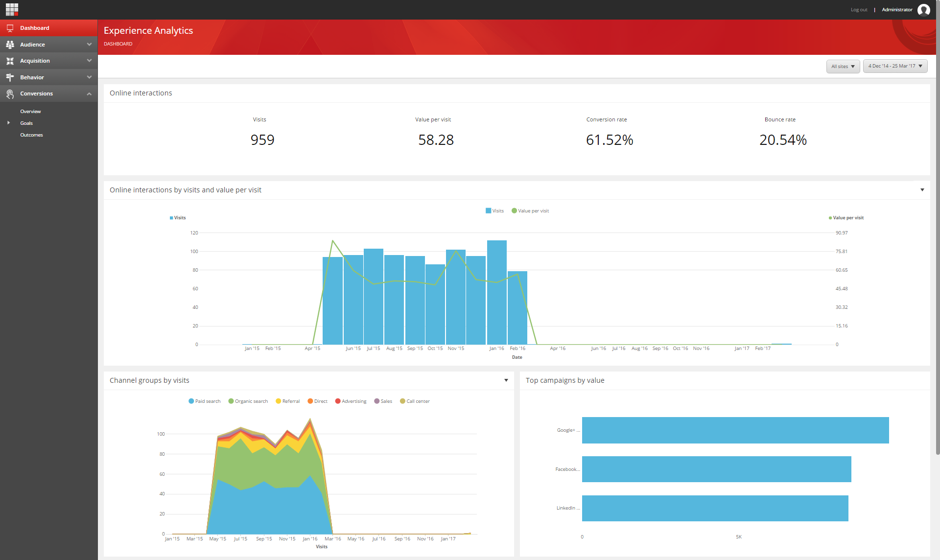Open the date range dropdown selector
Viewport: 940px width, 560px height.
coord(893,66)
